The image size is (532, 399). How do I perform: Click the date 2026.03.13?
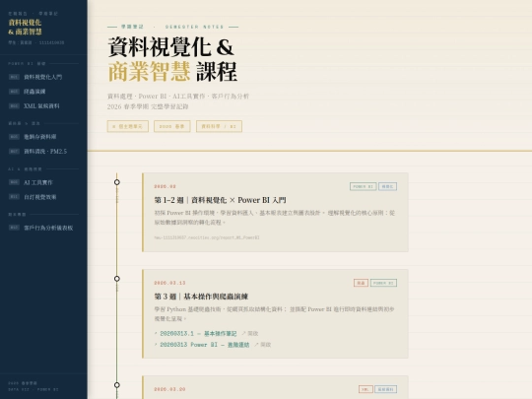[x=169, y=283]
